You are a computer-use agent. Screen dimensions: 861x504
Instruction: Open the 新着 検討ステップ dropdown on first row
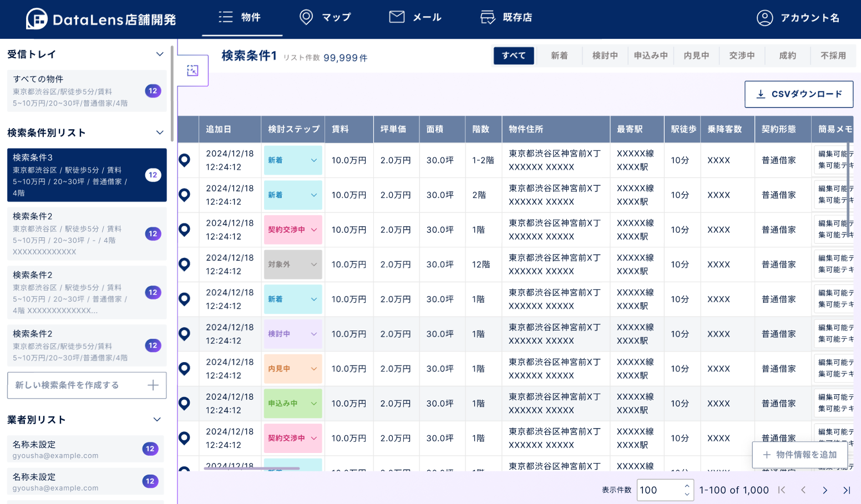(293, 160)
